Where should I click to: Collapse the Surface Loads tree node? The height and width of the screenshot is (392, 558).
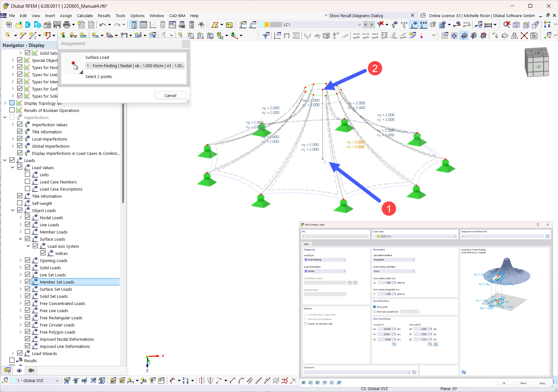[x=21, y=239]
